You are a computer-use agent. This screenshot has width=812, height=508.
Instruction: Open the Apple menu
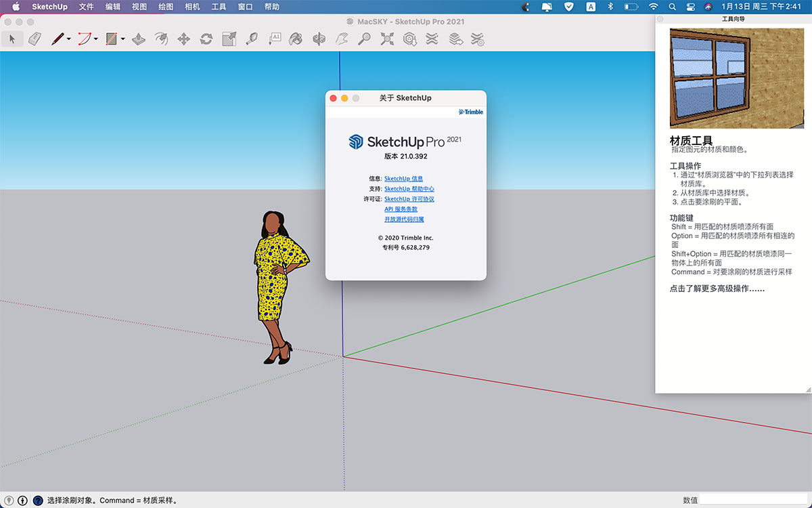click(16, 7)
